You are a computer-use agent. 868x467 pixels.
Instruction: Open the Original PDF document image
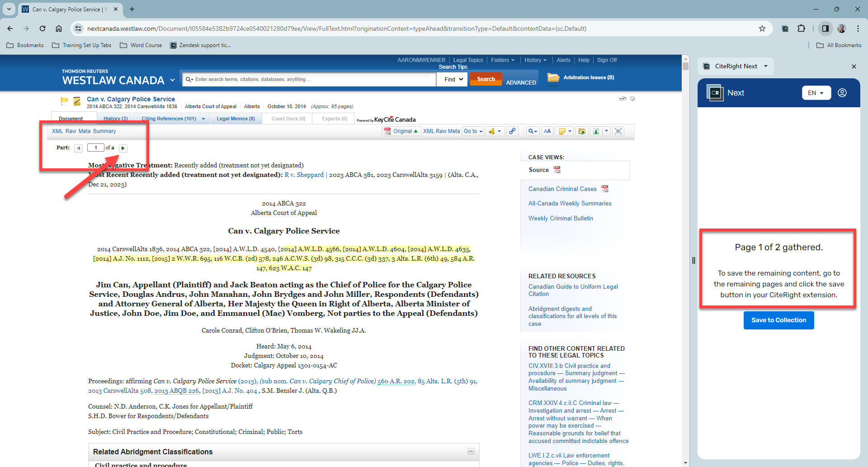tap(401, 131)
